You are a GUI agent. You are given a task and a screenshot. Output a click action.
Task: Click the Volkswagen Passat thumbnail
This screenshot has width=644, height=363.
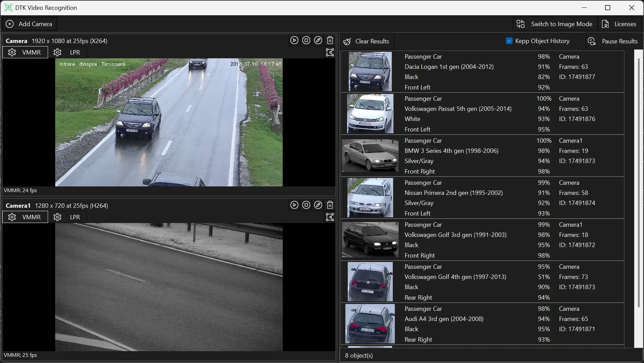pyautogui.click(x=370, y=114)
